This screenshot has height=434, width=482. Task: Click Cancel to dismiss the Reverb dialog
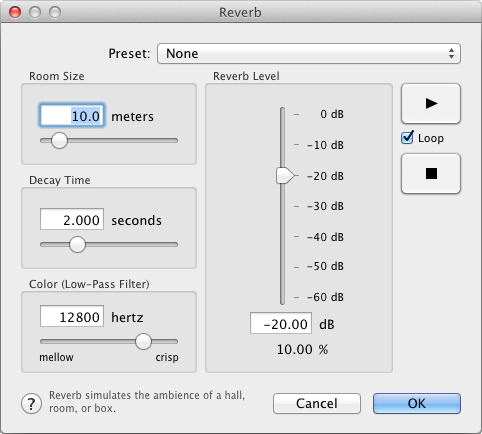(x=317, y=404)
